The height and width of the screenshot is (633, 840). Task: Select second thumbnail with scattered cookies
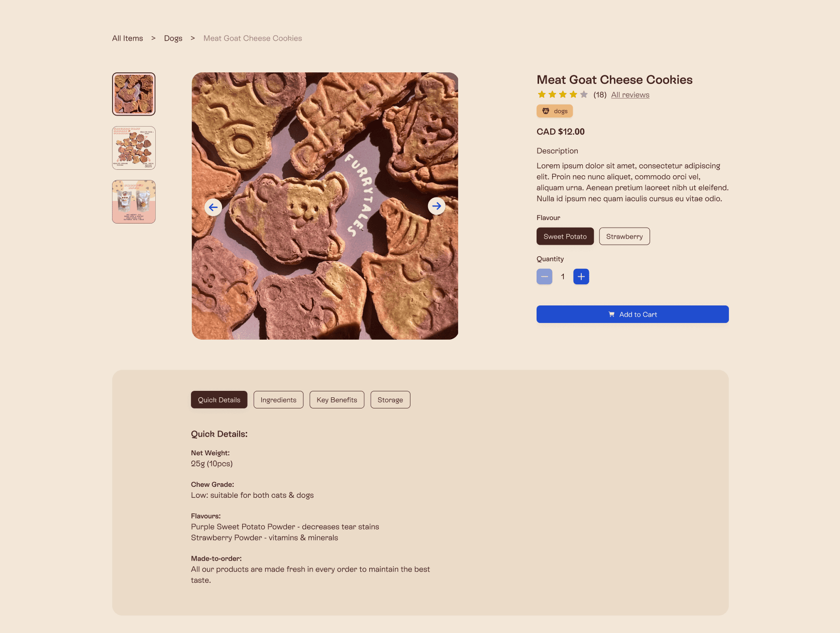(x=134, y=148)
